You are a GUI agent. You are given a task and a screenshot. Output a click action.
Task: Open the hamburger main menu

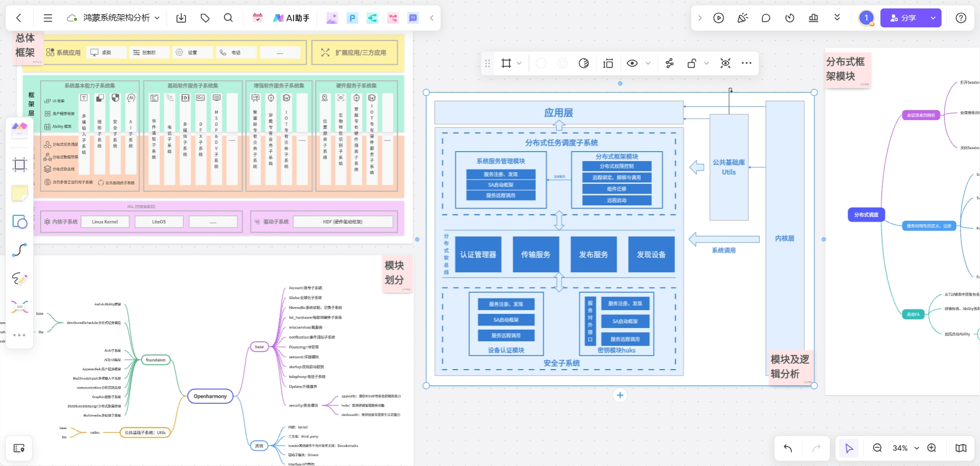48,18
